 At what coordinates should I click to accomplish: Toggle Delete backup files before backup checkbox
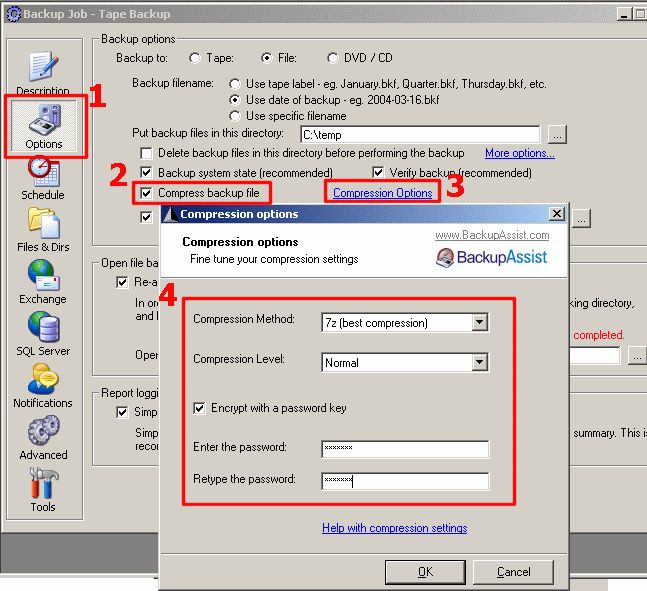146,153
